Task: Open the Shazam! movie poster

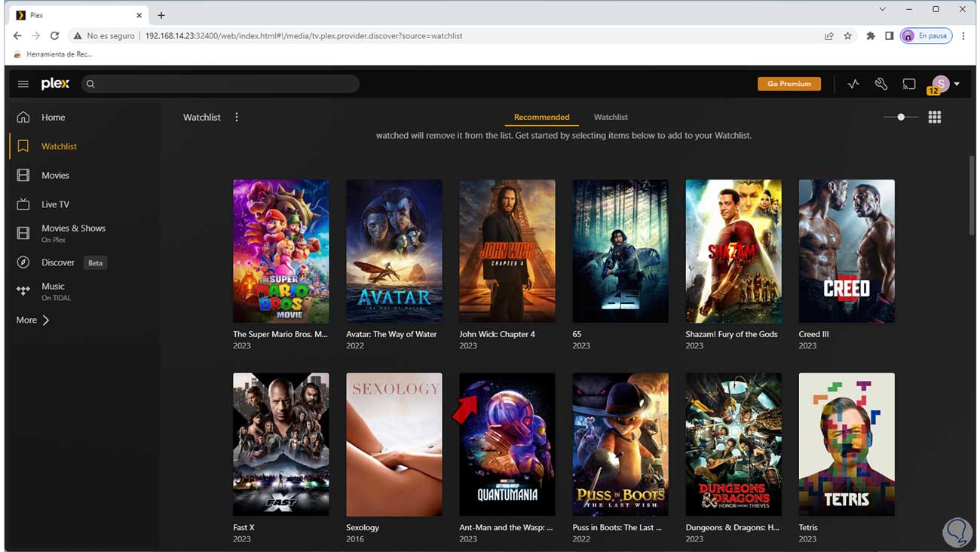Action: point(733,251)
